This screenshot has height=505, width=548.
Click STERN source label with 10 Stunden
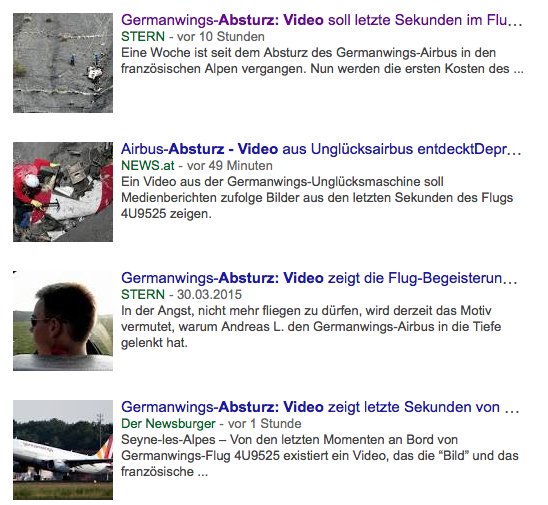point(143,37)
